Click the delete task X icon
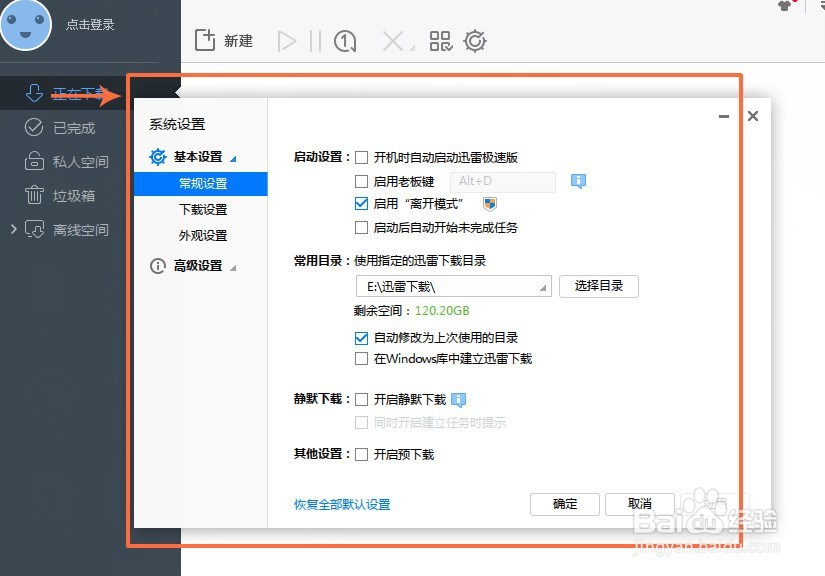Image resolution: width=825 pixels, height=576 pixels. (x=393, y=41)
